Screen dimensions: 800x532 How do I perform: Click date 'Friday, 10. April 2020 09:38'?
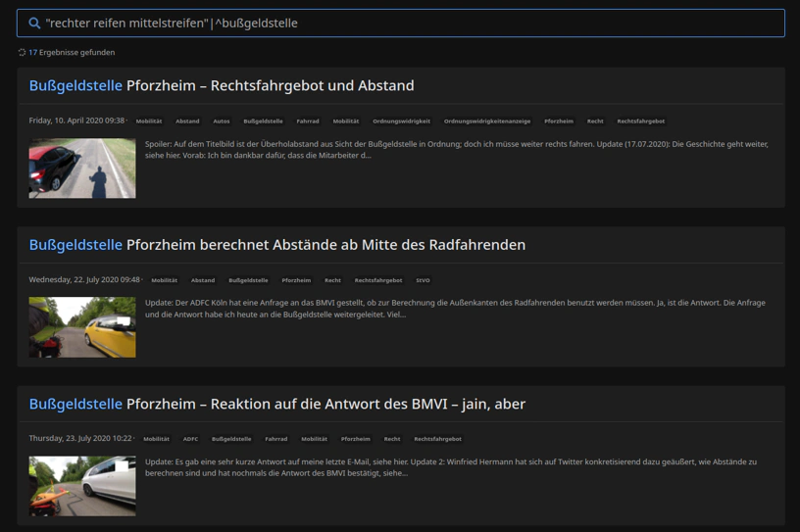click(76, 121)
